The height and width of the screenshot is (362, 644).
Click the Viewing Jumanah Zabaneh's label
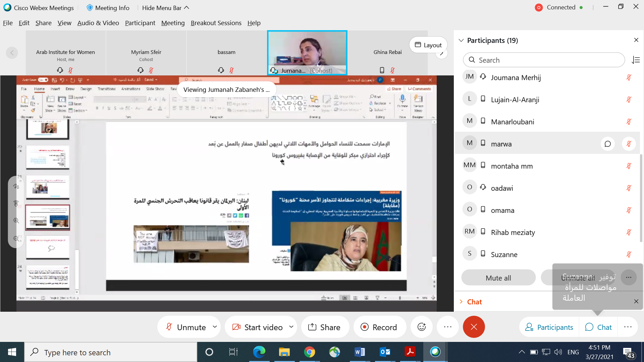point(226,89)
